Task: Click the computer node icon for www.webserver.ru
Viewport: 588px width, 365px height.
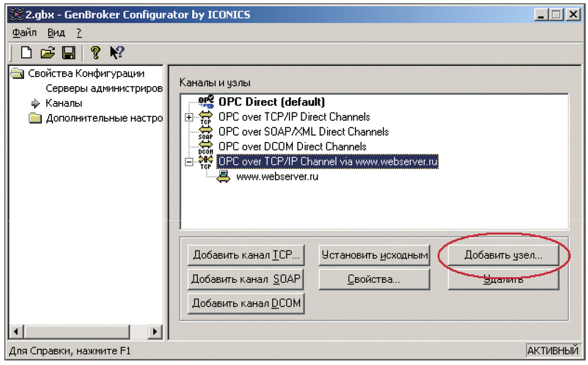Action: pyautogui.click(x=224, y=176)
